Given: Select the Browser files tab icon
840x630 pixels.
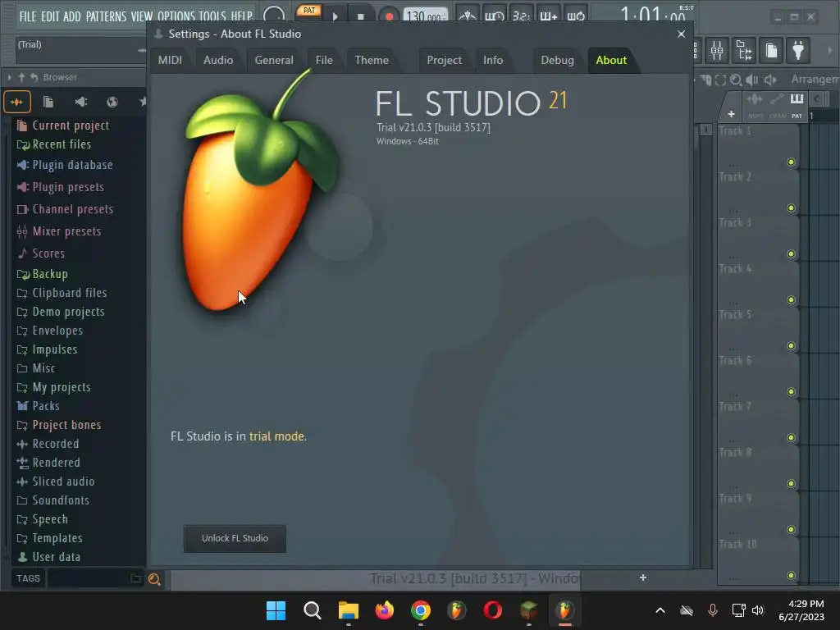Looking at the screenshot, I should (48, 102).
